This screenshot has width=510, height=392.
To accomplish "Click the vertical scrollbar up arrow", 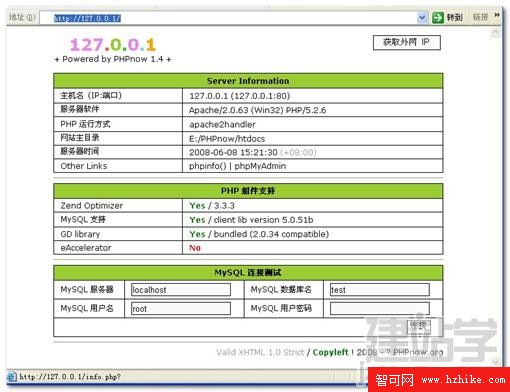I will click(x=496, y=32).
